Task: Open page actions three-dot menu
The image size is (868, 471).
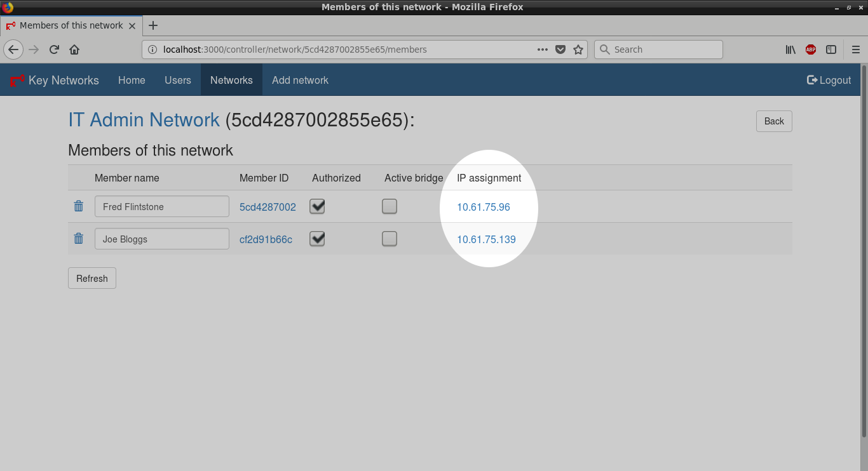Action: coord(542,50)
